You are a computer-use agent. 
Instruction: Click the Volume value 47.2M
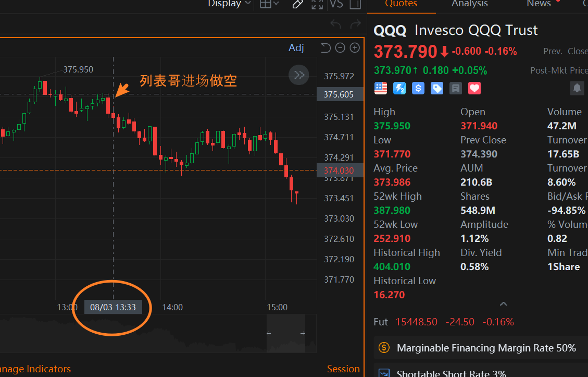coord(562,126)
